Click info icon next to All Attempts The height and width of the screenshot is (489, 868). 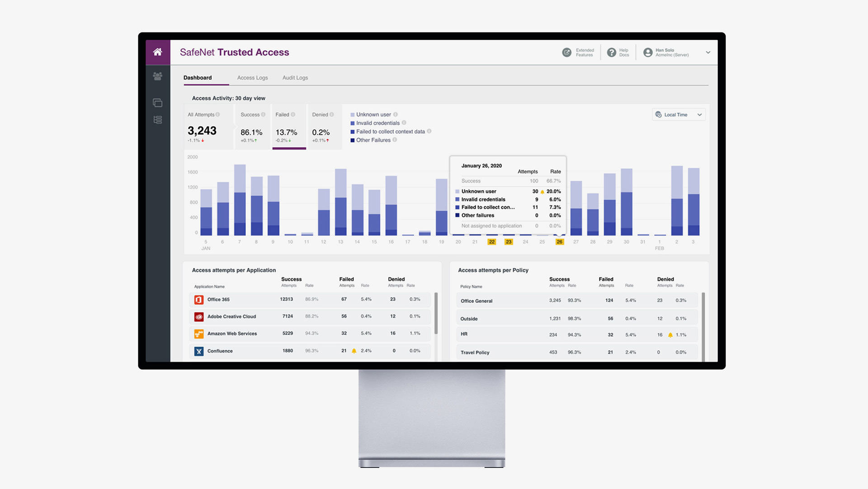point(218,115)
